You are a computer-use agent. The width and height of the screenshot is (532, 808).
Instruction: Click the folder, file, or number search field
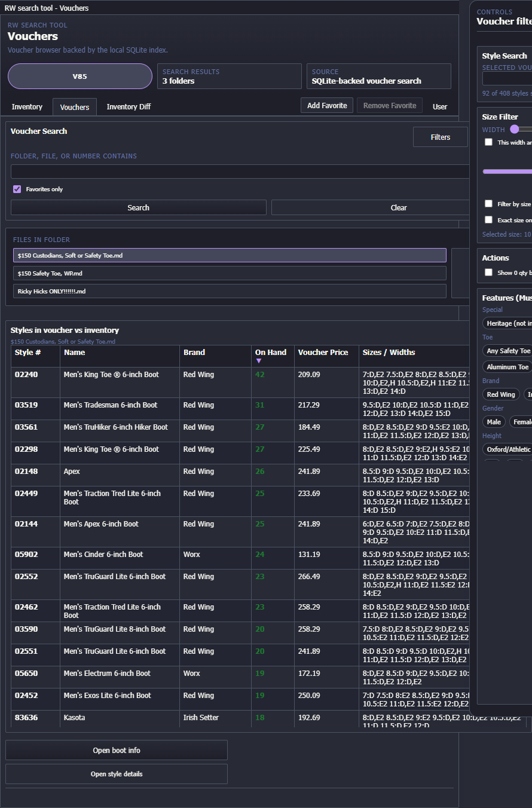[x=239, y=172]
